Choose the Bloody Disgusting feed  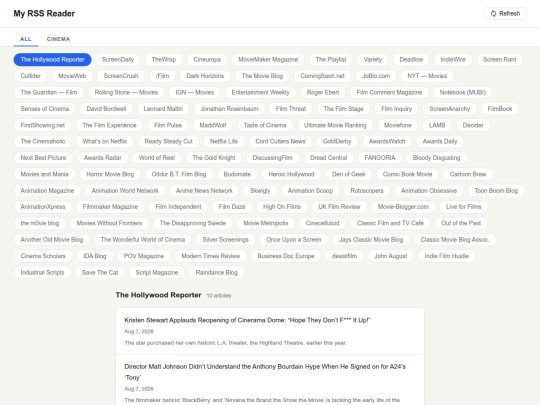(x=436, y=158)
